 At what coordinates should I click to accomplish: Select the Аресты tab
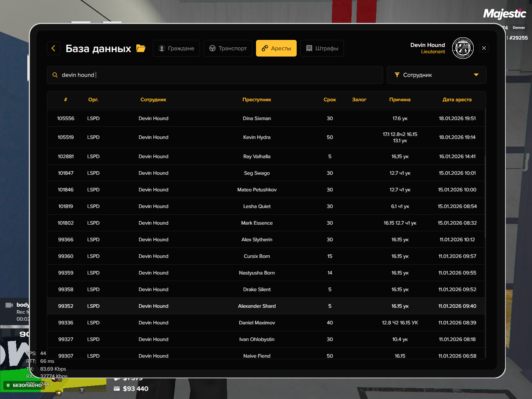276,48
